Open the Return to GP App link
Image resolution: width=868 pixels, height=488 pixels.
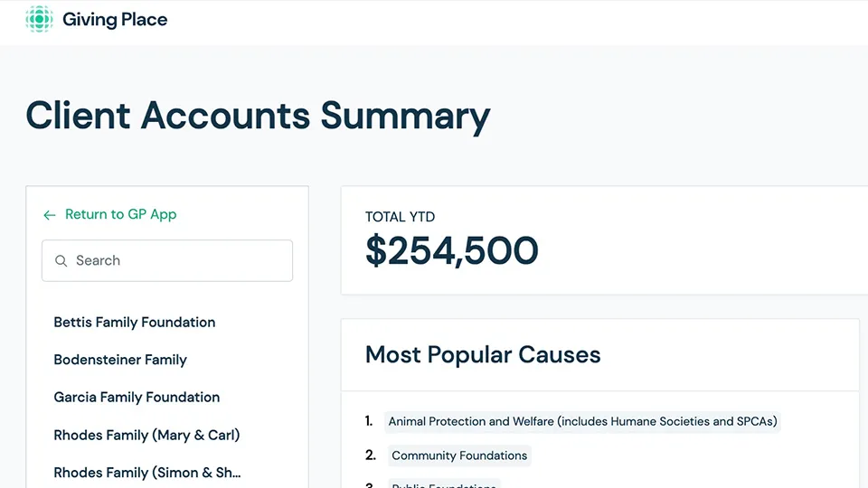pyautogui.click(x=120, y=214)
